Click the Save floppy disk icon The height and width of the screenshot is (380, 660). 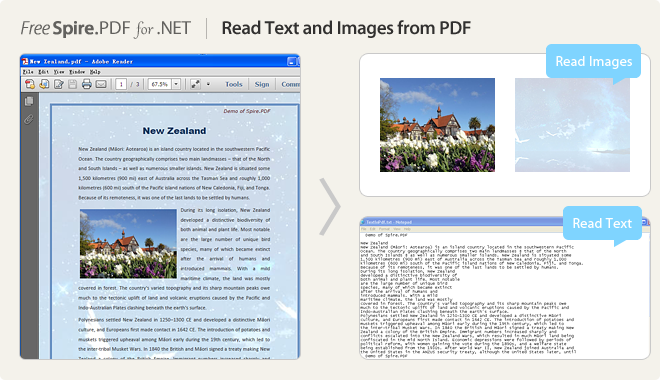tap(72, 84)
